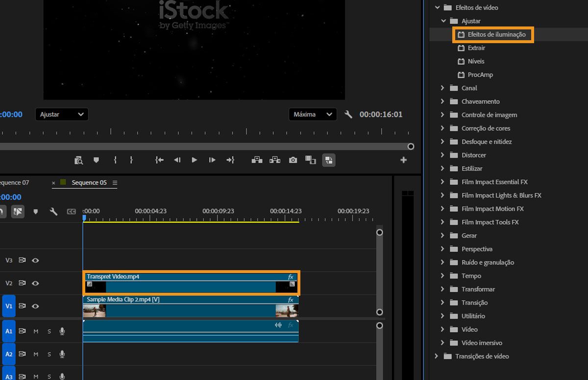Screen dimensions: 588x380
Task: Click the Export Frame camera icon
Action: point(293,160)
